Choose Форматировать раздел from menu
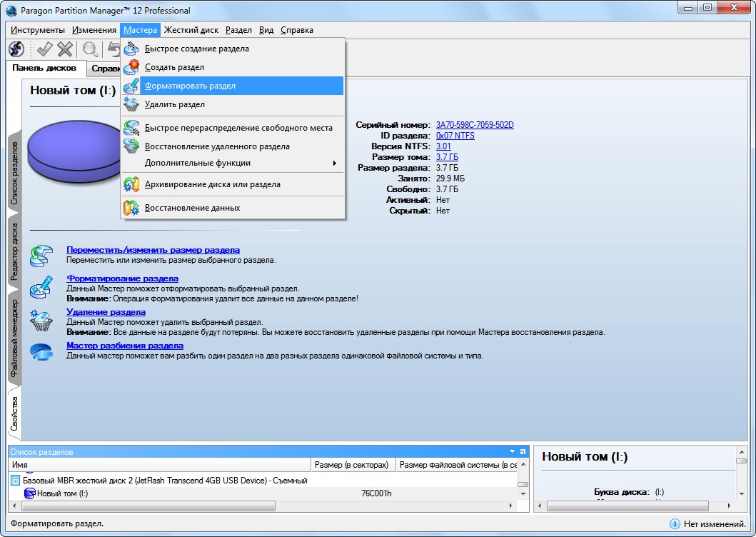The image size is (756, 537). coord(233,86)
